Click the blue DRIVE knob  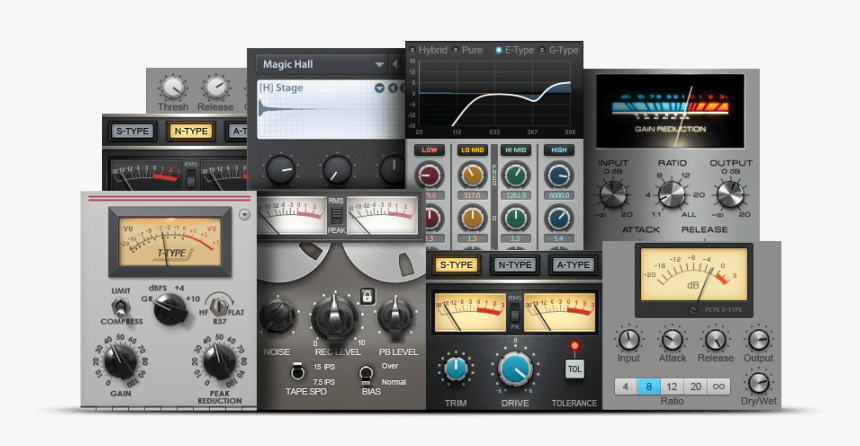514,369
